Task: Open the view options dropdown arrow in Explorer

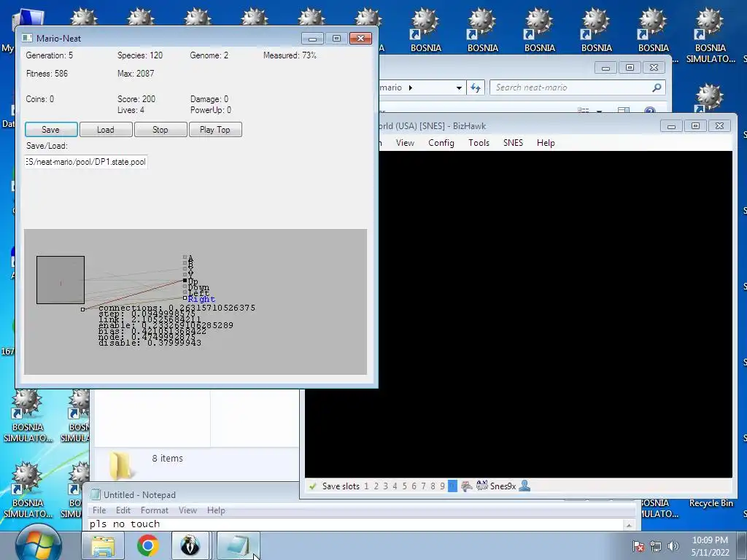Action: click(x=600, y=112)
